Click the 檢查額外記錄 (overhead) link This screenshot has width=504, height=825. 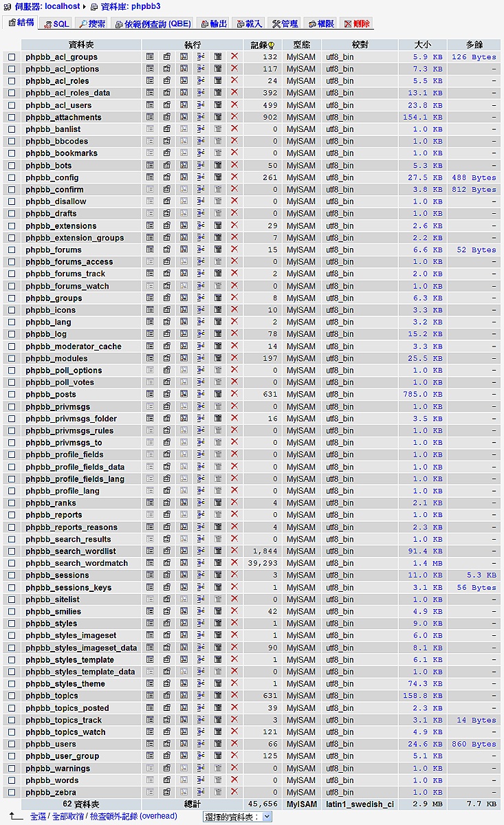[x=133, y=816]
